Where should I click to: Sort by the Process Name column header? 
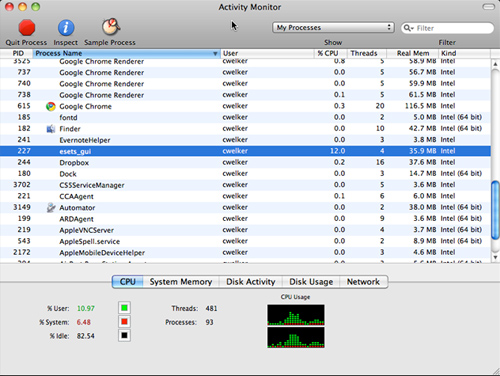[x=127, y=53]
